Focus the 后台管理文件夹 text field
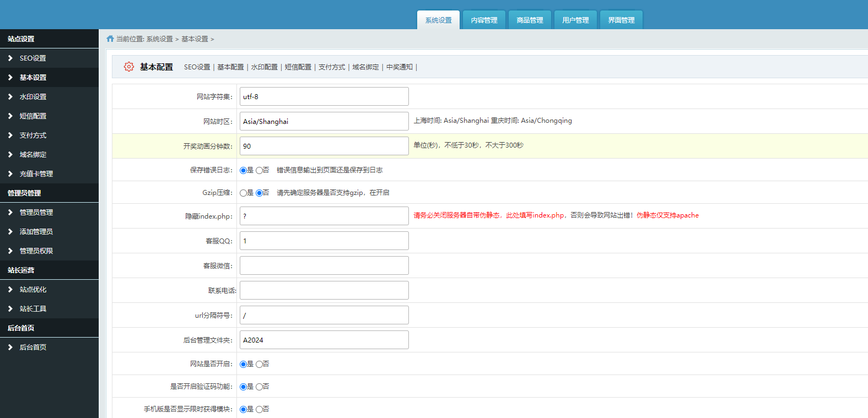 324,340
